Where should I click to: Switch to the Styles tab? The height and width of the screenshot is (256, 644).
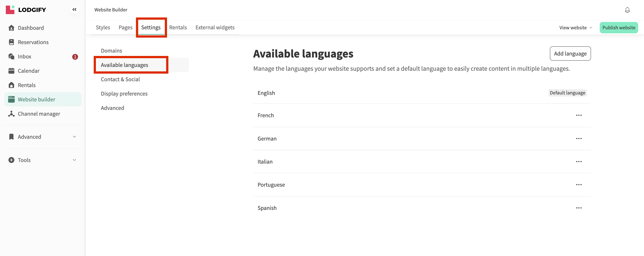click(103, 27)
